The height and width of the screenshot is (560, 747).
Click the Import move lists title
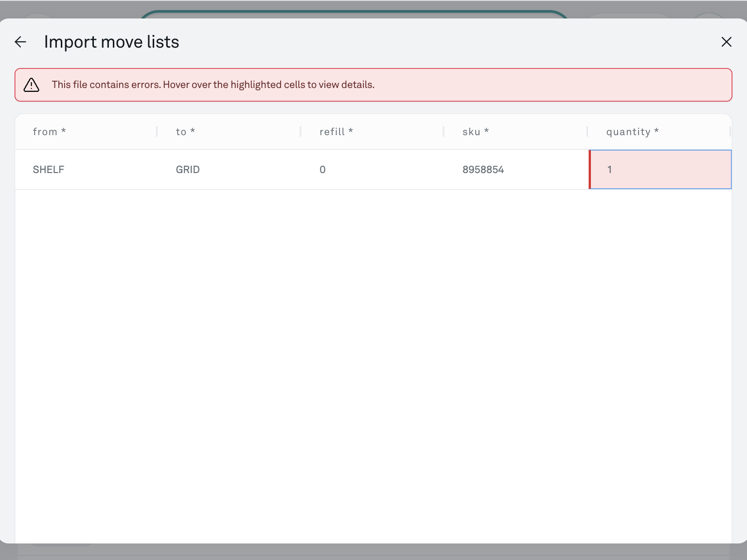pyautogui.click(x=111, y=42)
